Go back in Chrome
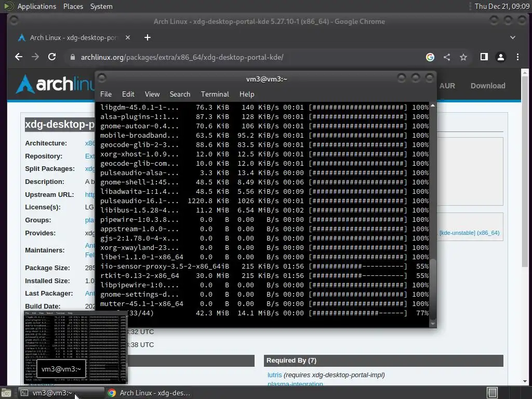532x399 pixels. pos(19,57)
